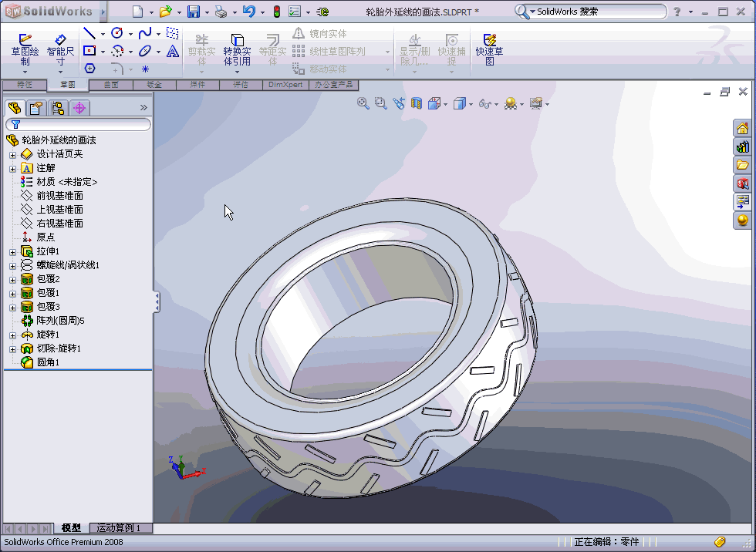Open the Display Style dropdown arrow

(471, 104)
